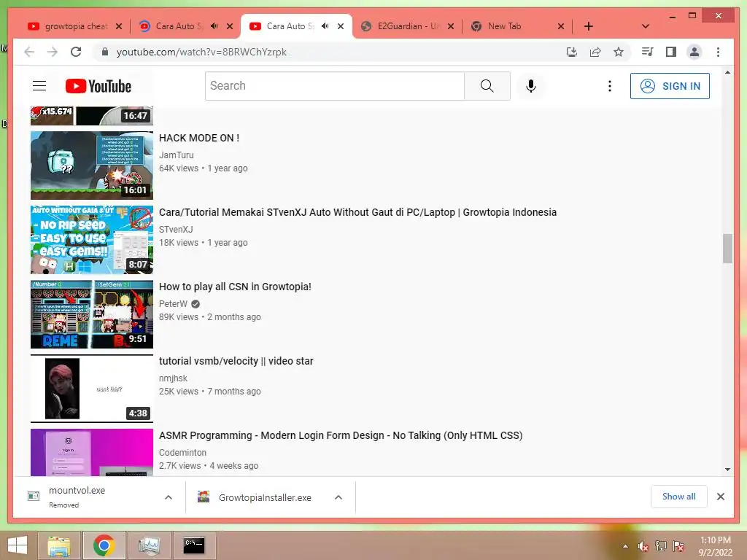
Task: Open Cara/Tutorial Memakai STvenXJ video title
Action: coord(357,212)
